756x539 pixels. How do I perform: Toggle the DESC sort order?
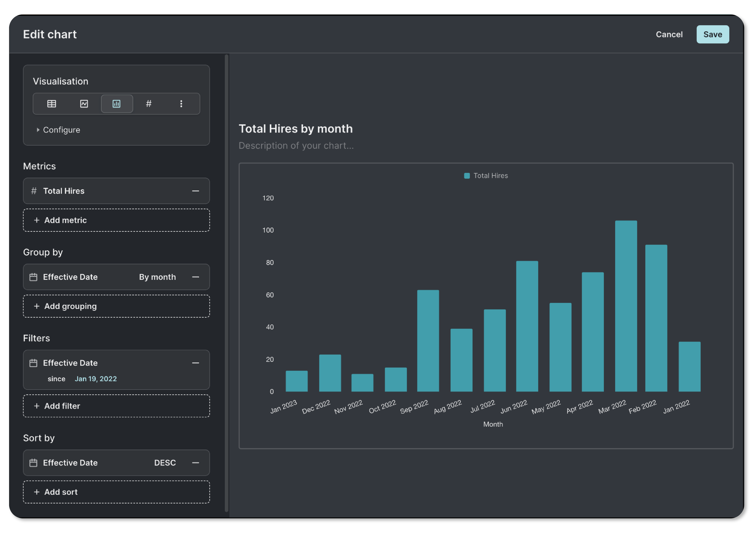coord(165,462)
